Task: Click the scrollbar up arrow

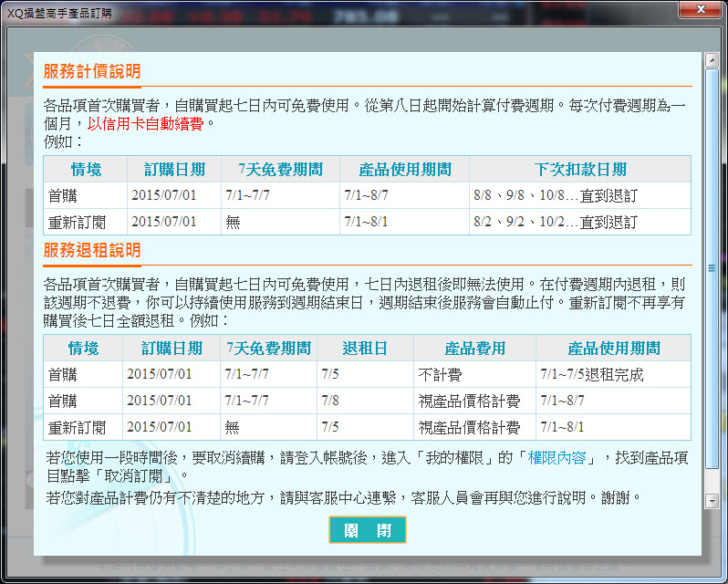Action: point(711,58)
